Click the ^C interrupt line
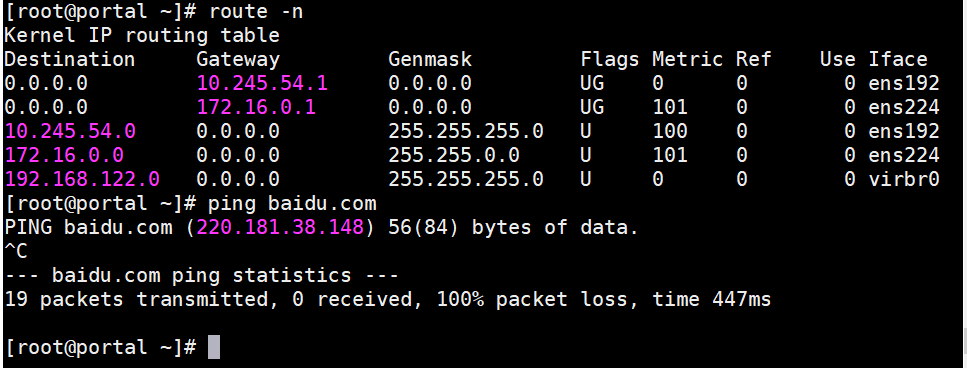967x368 pixels. pos(16,251)
